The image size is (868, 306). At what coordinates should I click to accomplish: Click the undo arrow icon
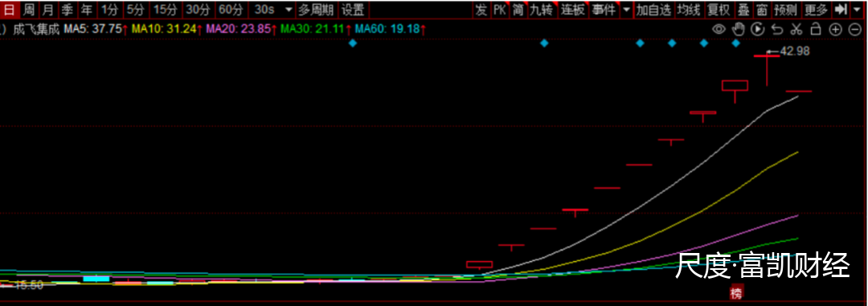(x=777, y=30)
